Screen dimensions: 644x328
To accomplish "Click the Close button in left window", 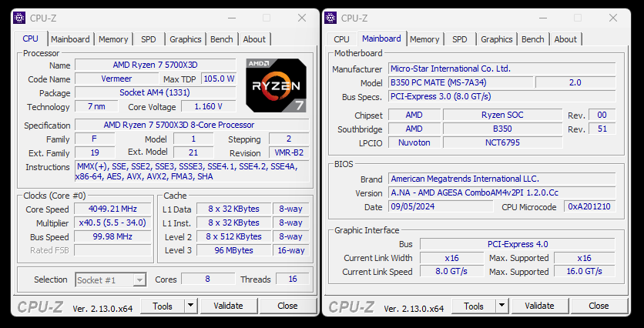I will click(287, 306).
